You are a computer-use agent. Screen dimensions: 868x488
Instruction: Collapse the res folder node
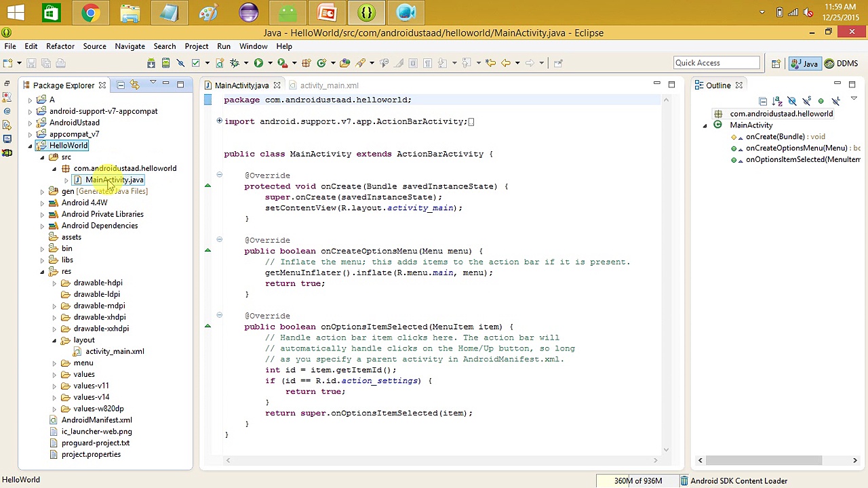tap(42, 272)
